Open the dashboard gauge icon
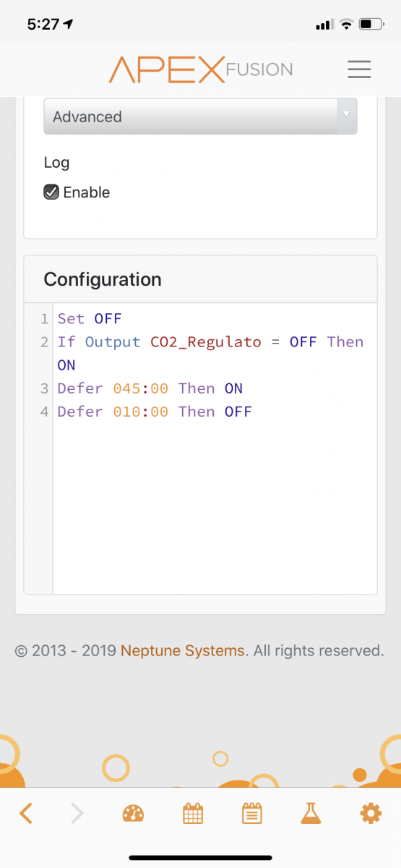Viewport: 401px width, 868px height. 134,814
